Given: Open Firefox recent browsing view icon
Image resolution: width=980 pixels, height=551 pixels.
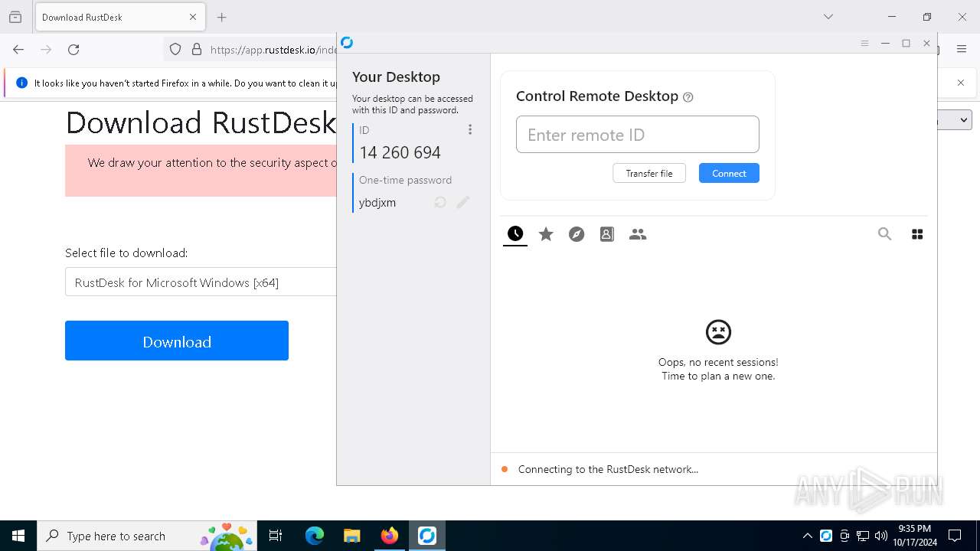Looking at the screenshot, I should (x=15, y=17).
